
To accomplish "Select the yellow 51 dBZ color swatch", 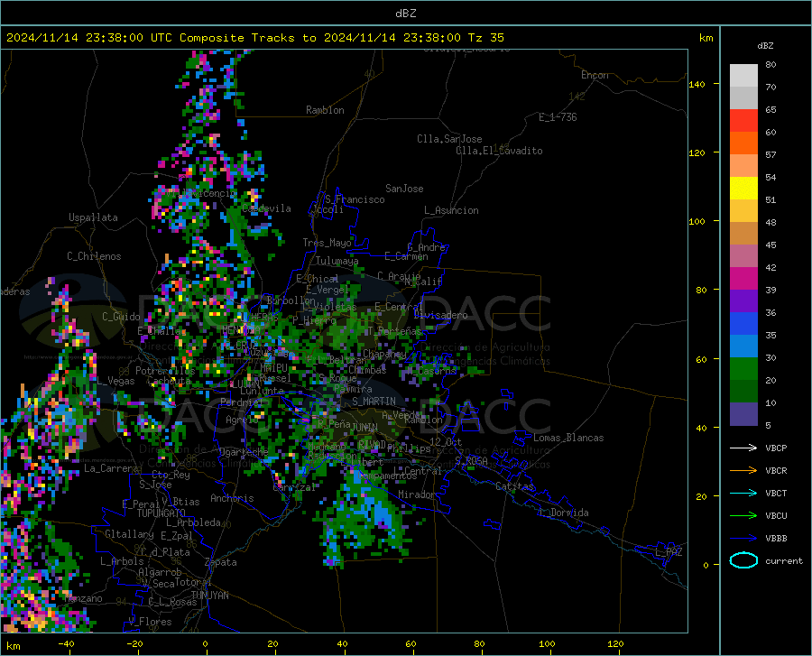I will 743,188.
